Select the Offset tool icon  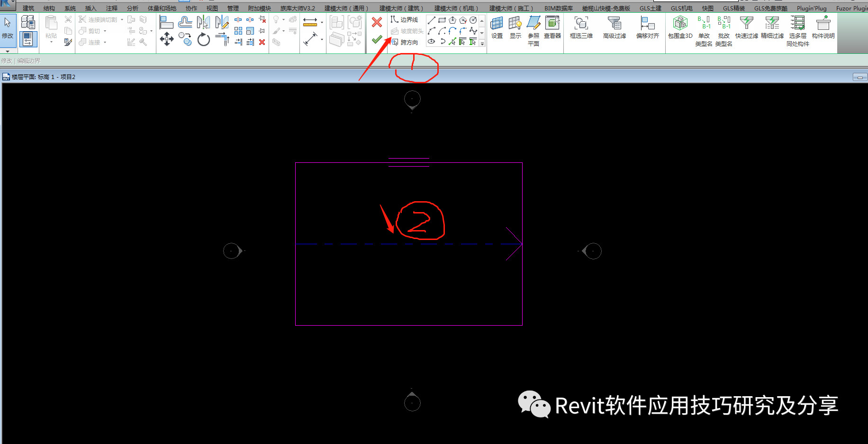(x=185, y=22)
